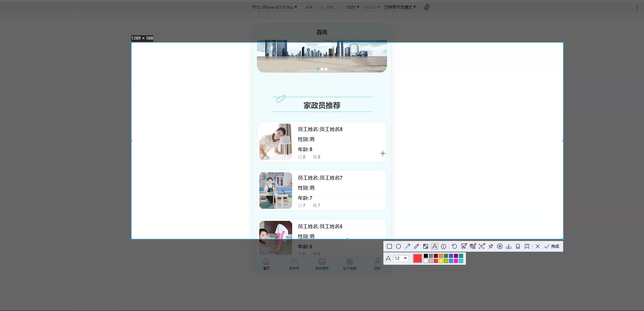644x311 pixels.
Task: Click the photo on the 员工姓名8 card
Action: 276,142
